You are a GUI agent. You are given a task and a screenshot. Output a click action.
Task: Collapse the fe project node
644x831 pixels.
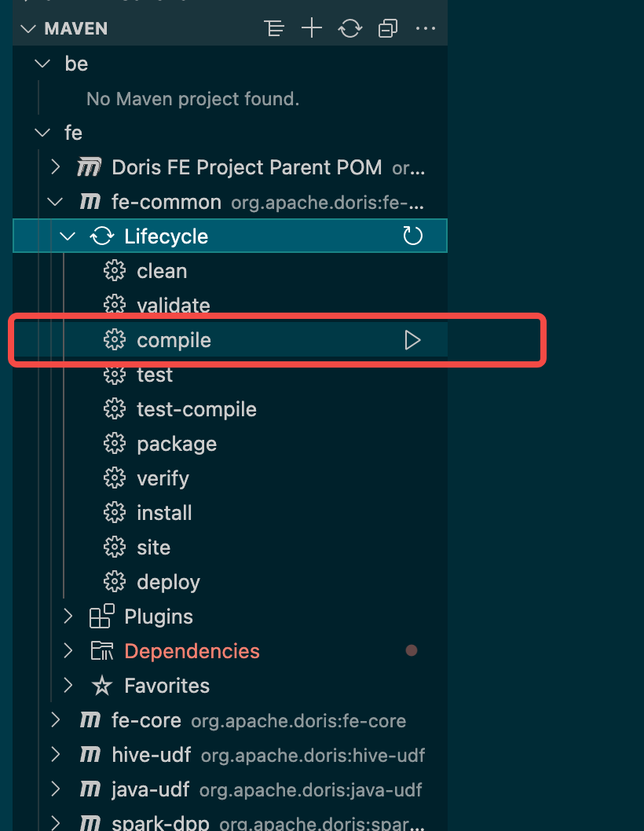(x=42, y=132)
